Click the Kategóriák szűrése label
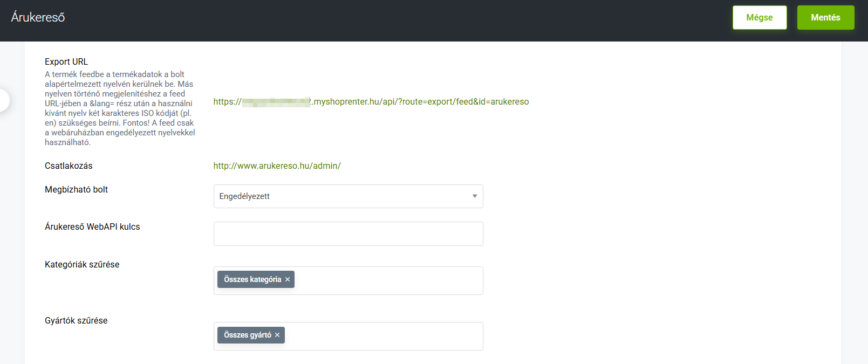The width and height of the screenshot is (868, 364). (x=82, y=264)
